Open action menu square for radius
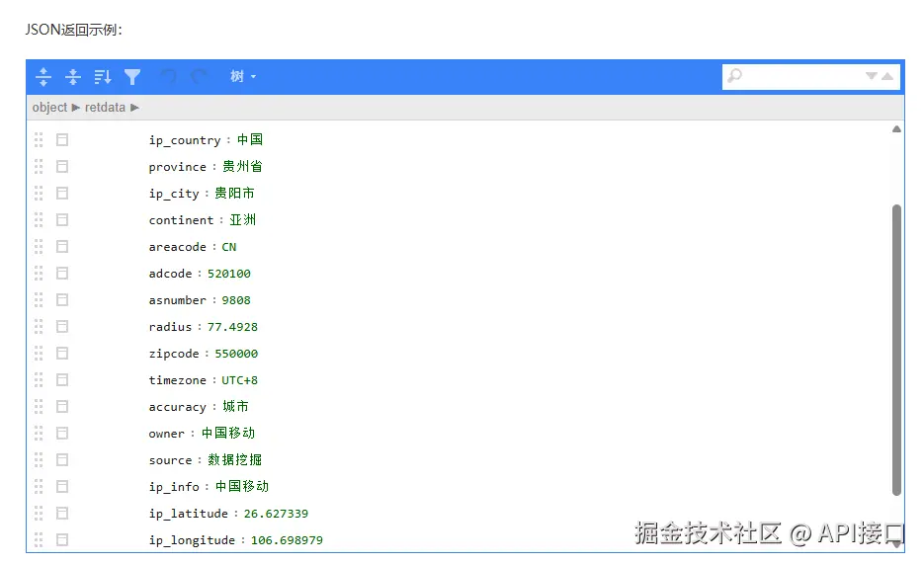924x564 pixels. [x=62, y=327]
